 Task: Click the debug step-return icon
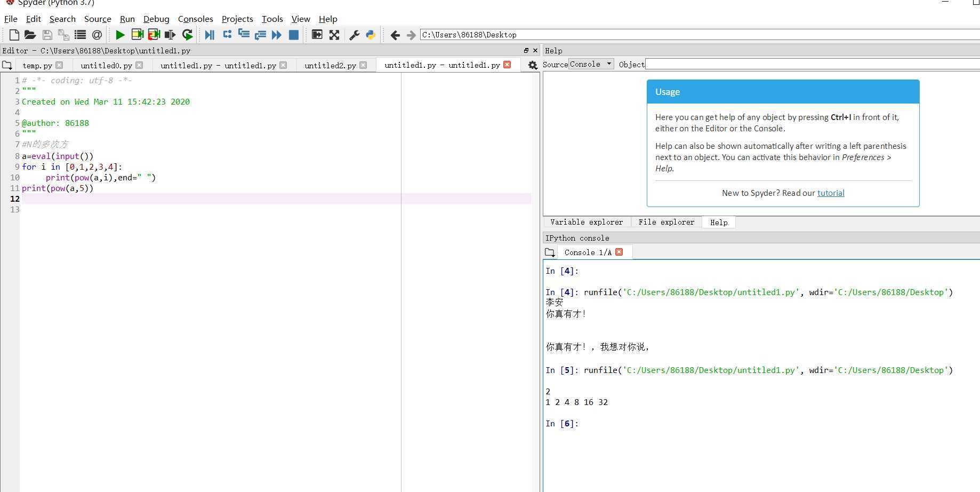click(x=260, y=35)
